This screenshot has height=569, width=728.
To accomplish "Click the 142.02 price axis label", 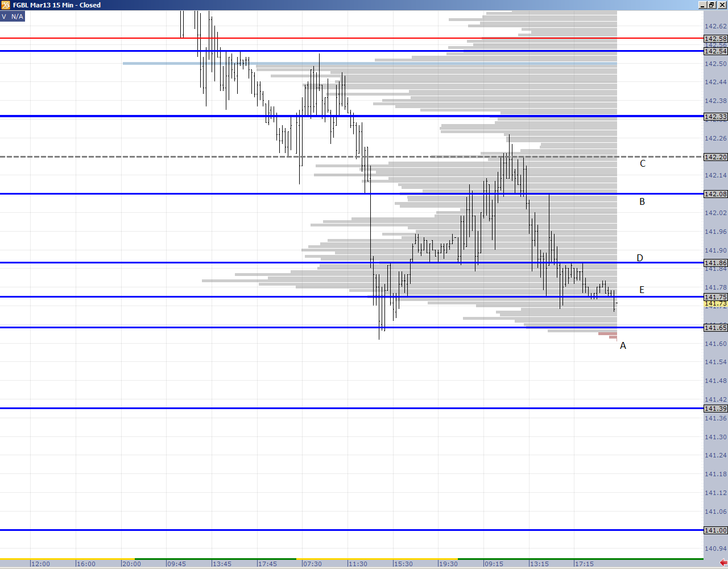I will (x=715, y=213).
